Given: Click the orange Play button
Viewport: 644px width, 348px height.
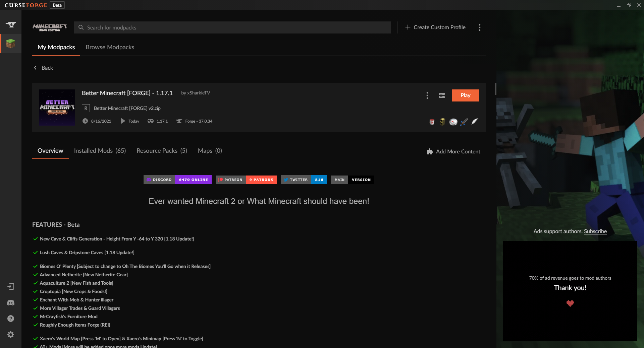Looking at the screenshot, I should pyautogui.click(x=466, y=95).
